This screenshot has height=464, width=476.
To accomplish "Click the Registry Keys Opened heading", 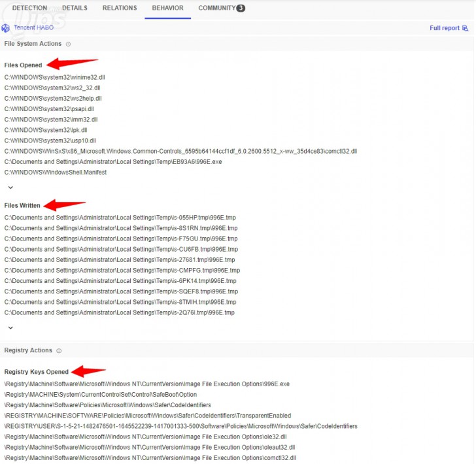I will (37, 372).
